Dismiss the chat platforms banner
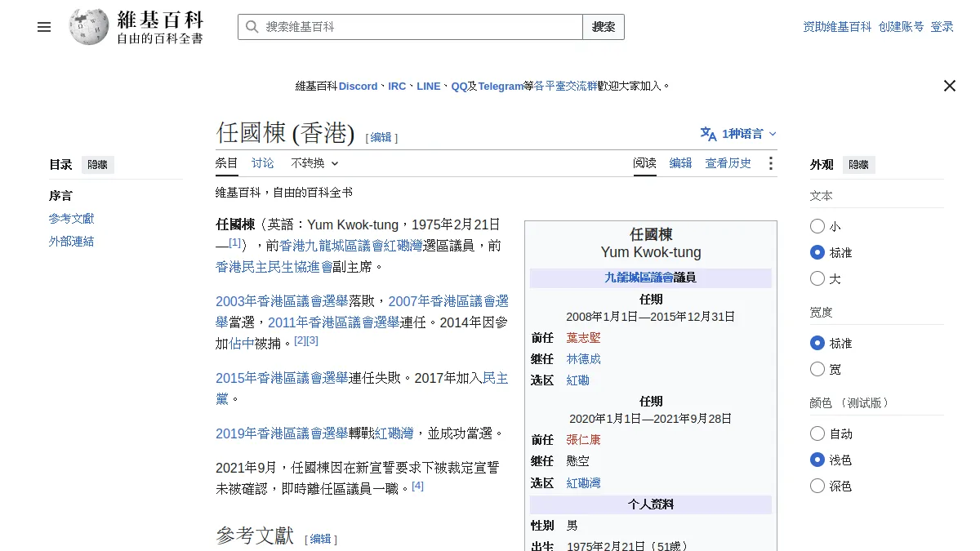 [x=949, y=86]
